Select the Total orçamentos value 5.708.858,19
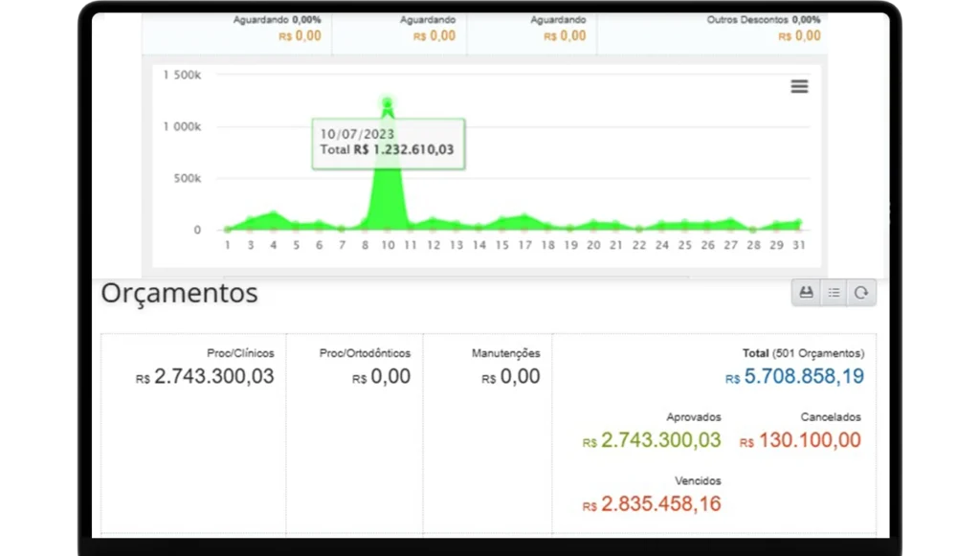Screen dimensions: 980x556 pyautogui.click(x=803, y=377)
